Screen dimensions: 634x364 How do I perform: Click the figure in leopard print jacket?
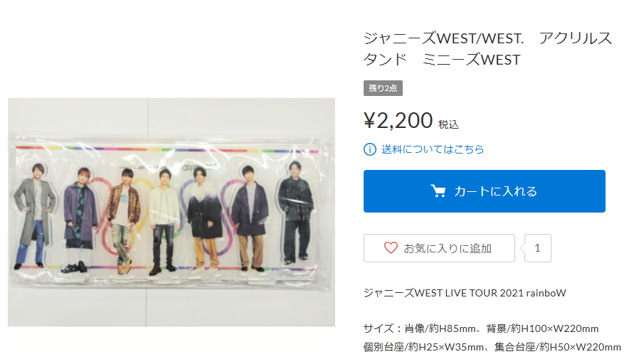[x=123, y=221]
